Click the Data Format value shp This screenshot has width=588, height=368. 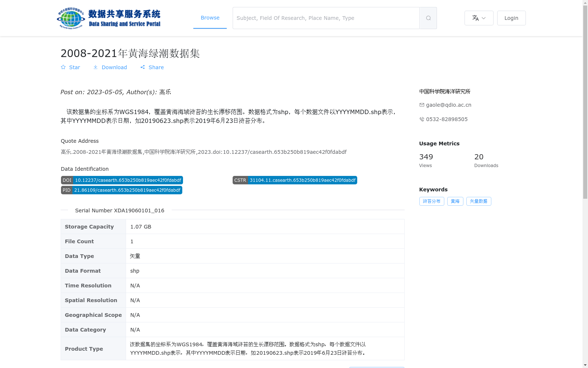135,271
